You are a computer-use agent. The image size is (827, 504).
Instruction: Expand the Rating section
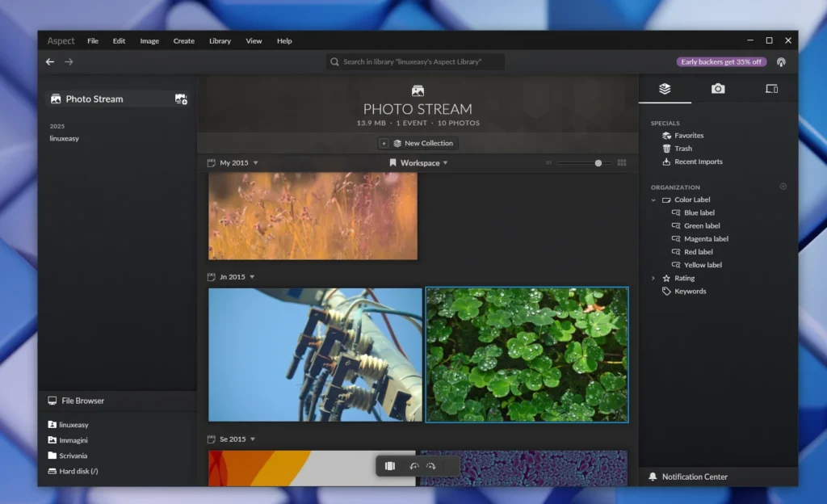pyautogui.click(x=654, y=277)
